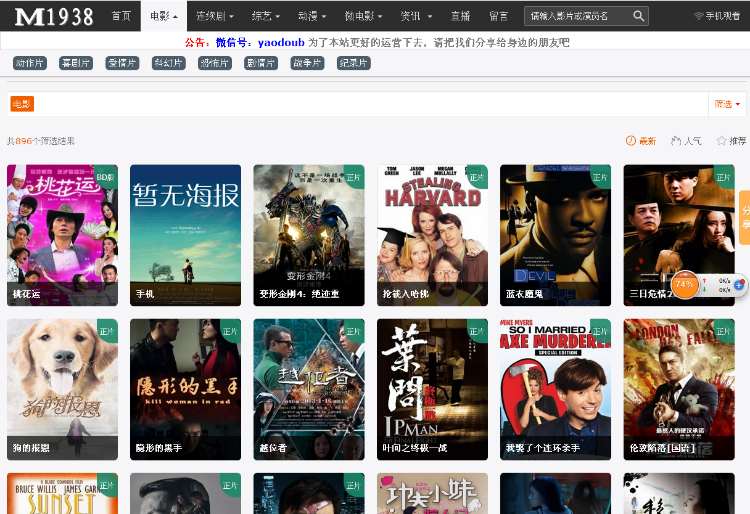Open the 功夫小妹 movie poster
The height and width of the screenshot is (514, 750).
click(432, 493)
